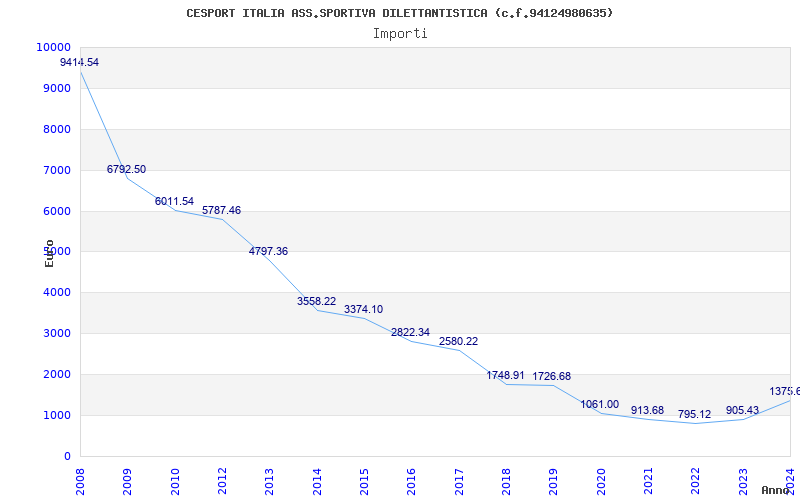This screenshot has height=500, width=800.
Task: Click the 9000 y-axis tick
Action: (57, 88)
